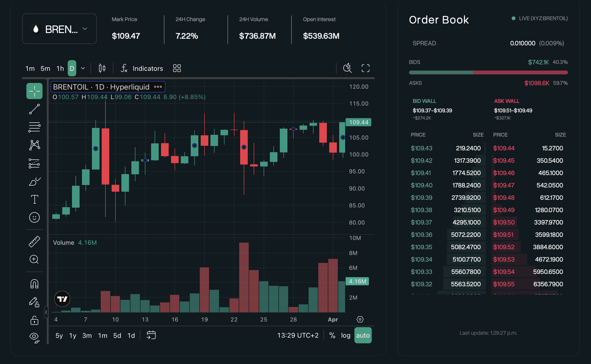591x364 pixels.
Task: Open the Indicators menu
Action: point(142,68)
